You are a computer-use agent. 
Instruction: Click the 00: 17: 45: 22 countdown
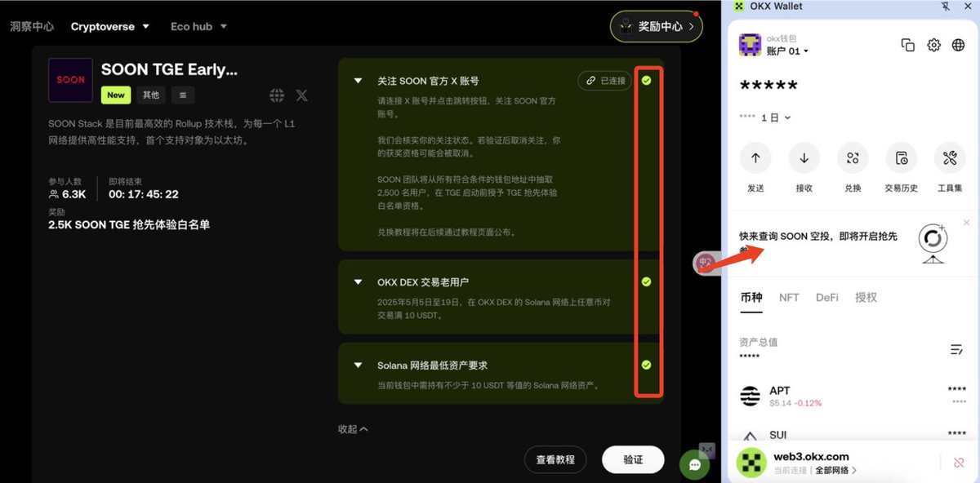click(144, 194)
